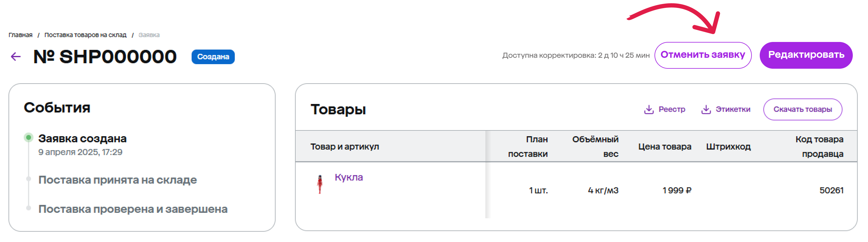
Task: Select the Поставка принята на складе event
Action: 117,180
